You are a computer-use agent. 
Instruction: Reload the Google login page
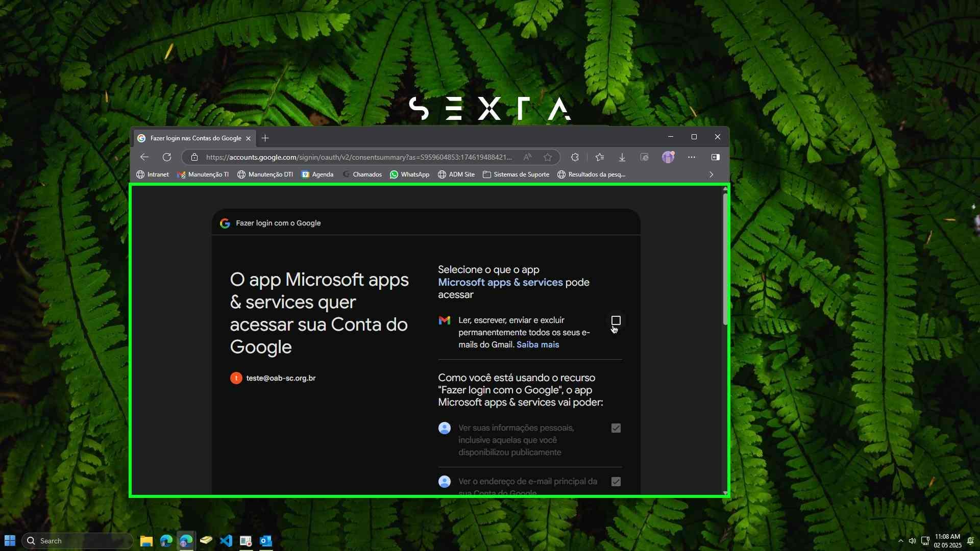[167, 157]
